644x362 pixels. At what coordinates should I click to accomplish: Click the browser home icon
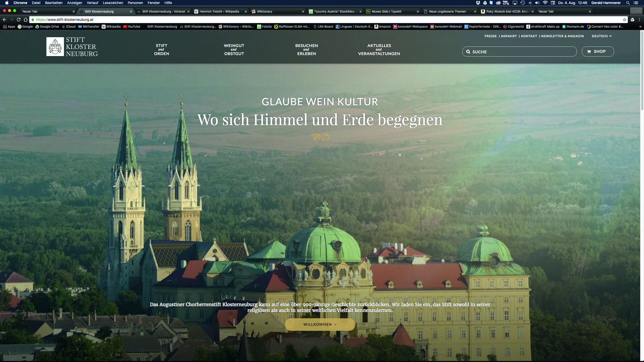click(x=25, y=20)
